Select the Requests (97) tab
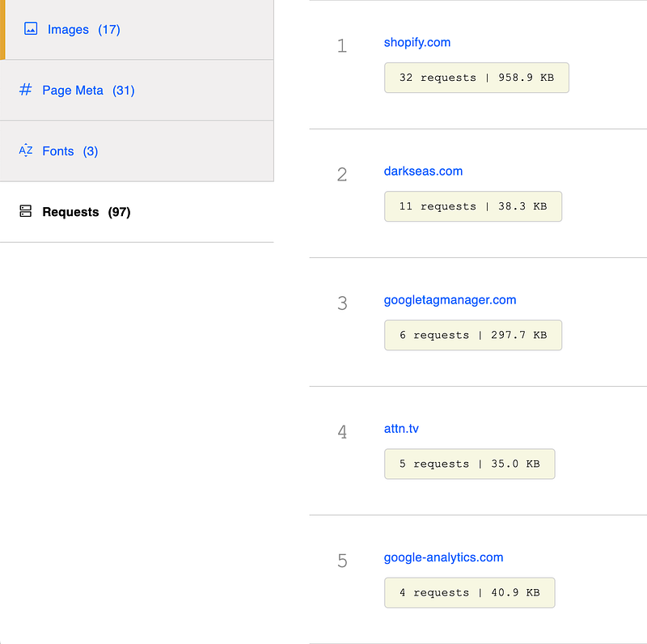647x644 pixels. 86,212
